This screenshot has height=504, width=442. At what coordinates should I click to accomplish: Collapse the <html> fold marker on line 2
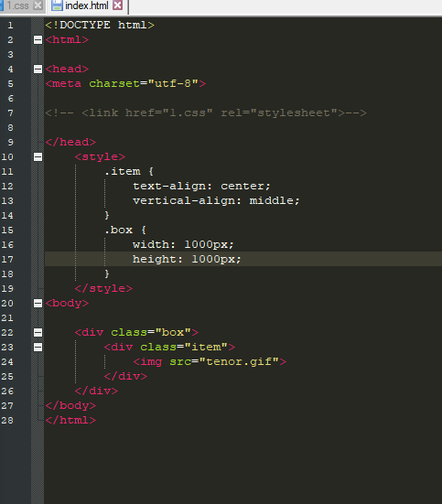click(x=38, y=40)
